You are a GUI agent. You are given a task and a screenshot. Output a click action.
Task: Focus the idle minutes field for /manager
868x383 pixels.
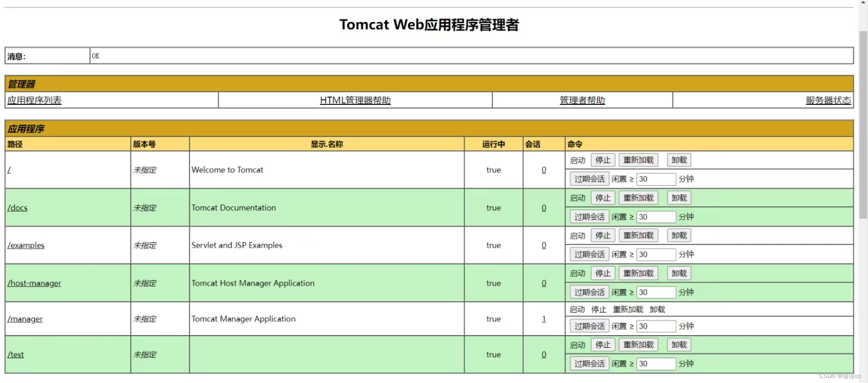[656, 326]
